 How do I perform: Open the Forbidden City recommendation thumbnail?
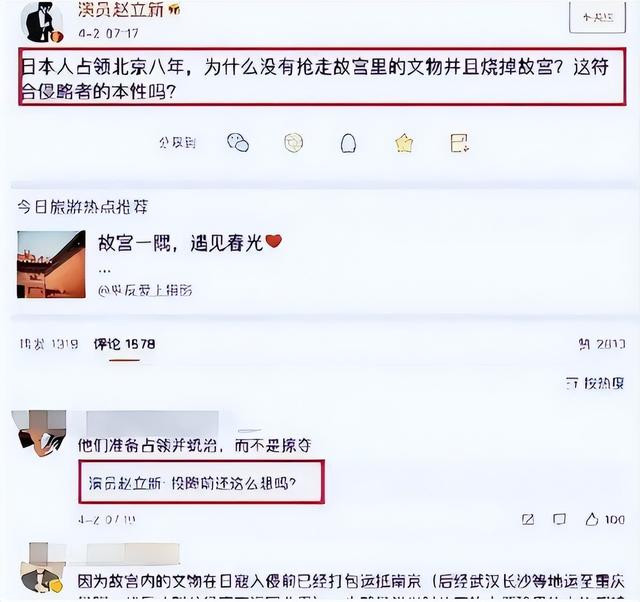click(51, 264)
